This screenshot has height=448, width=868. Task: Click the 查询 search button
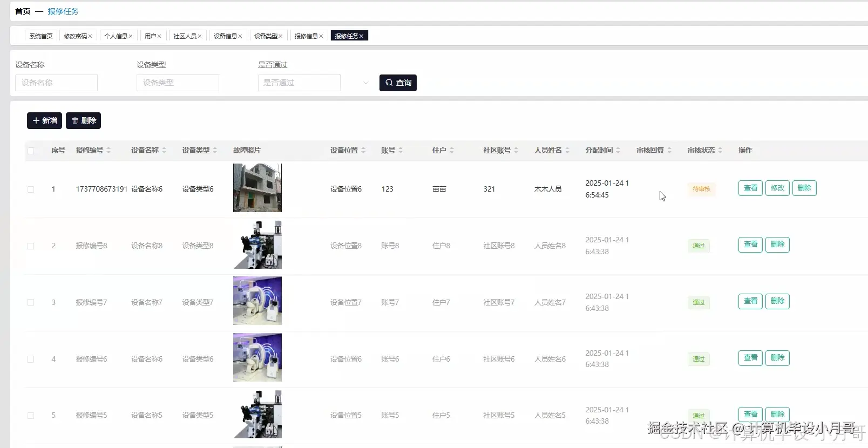pos(398,83)
